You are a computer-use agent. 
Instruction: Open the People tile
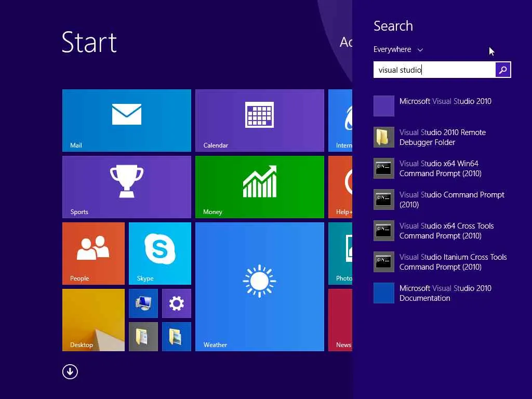point(94,254)
